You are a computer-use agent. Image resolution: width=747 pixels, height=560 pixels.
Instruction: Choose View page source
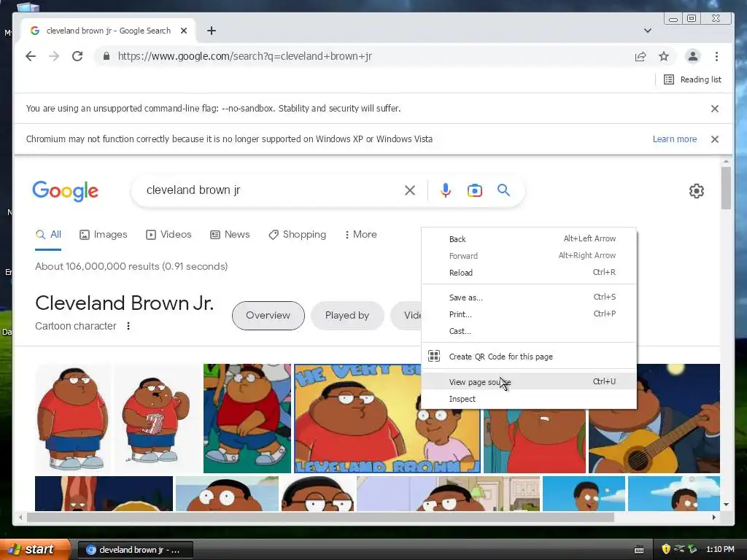click(529, 382)
